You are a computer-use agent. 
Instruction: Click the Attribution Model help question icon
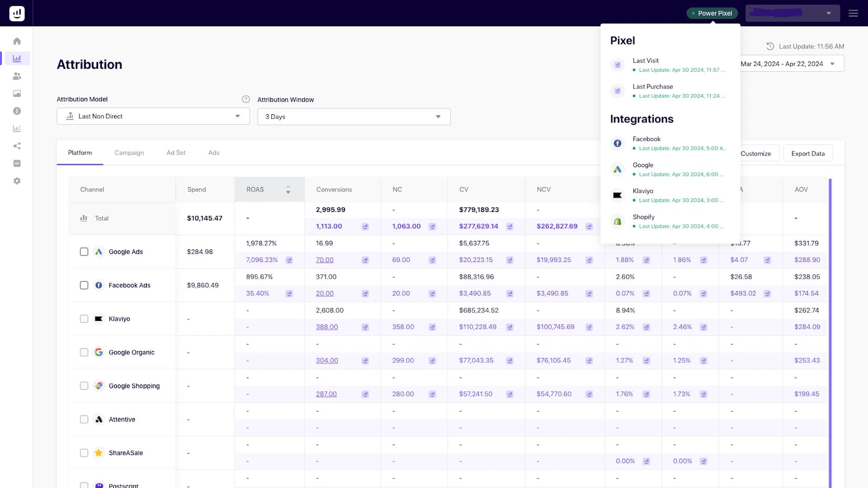tap(245, 99)
